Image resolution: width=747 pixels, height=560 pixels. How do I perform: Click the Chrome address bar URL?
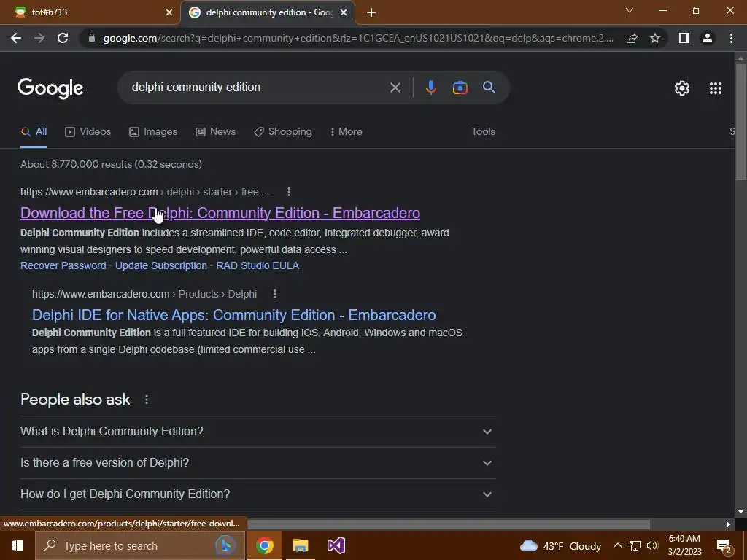tap(358, 38)
